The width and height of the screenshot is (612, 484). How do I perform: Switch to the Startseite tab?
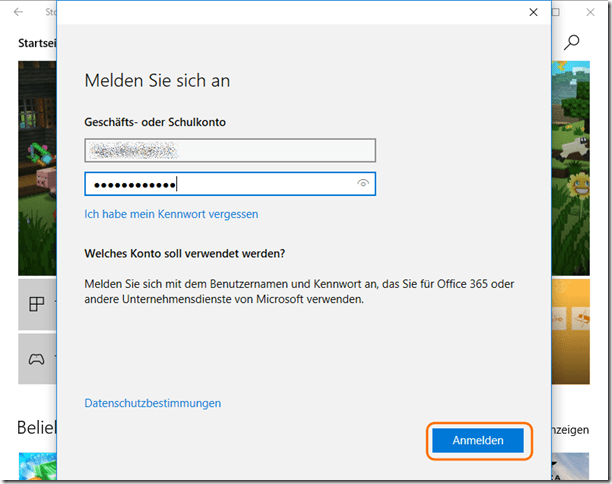37,43
